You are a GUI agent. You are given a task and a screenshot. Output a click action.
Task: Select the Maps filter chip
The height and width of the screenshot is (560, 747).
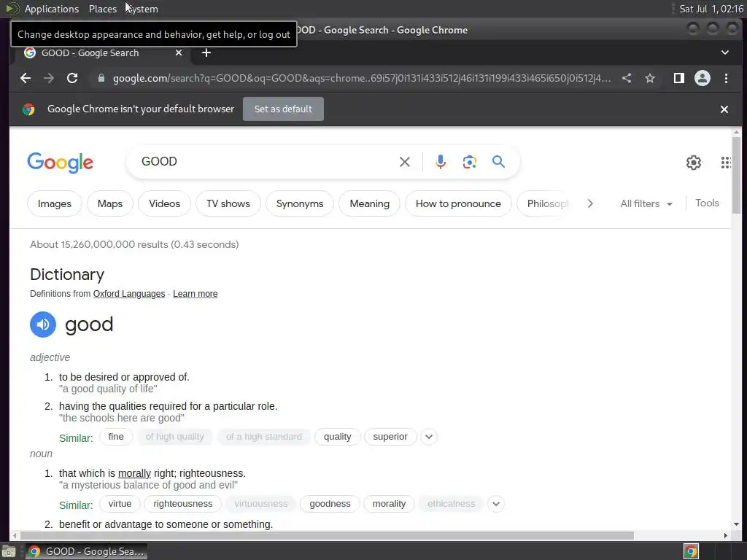pyautogui.click(x=110, y=204)
